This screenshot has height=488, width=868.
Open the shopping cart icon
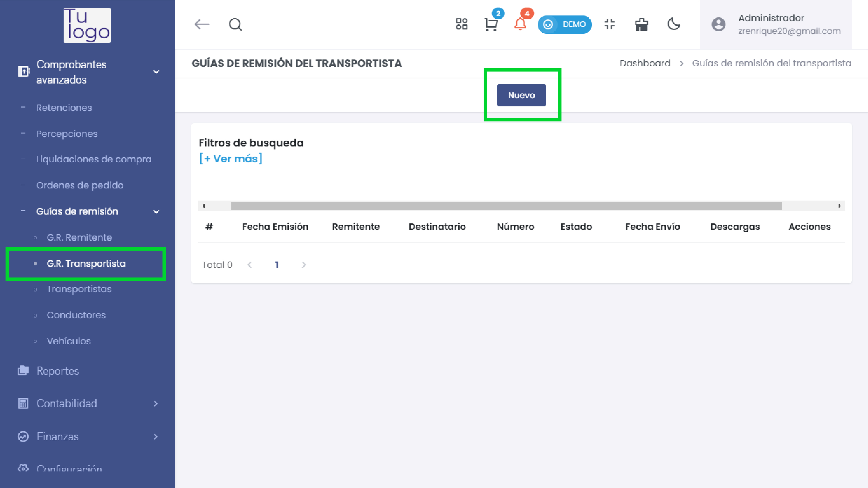point(491,24)
